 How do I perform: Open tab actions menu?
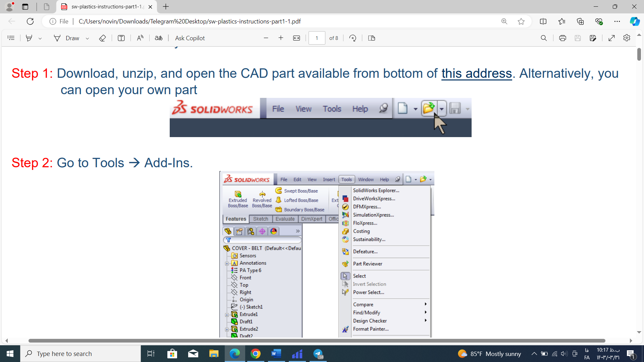pos(25,7)
